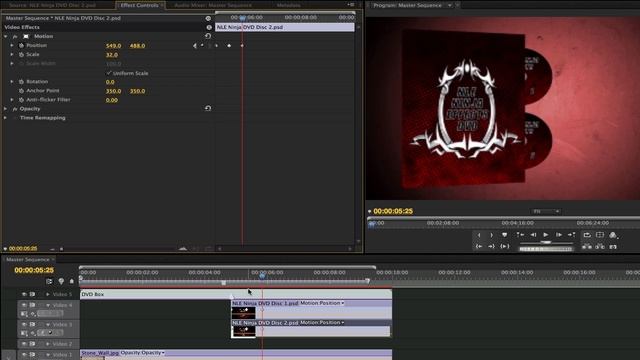Open the Output settings button
Screen dimensions: 640x360
[613, 235]
